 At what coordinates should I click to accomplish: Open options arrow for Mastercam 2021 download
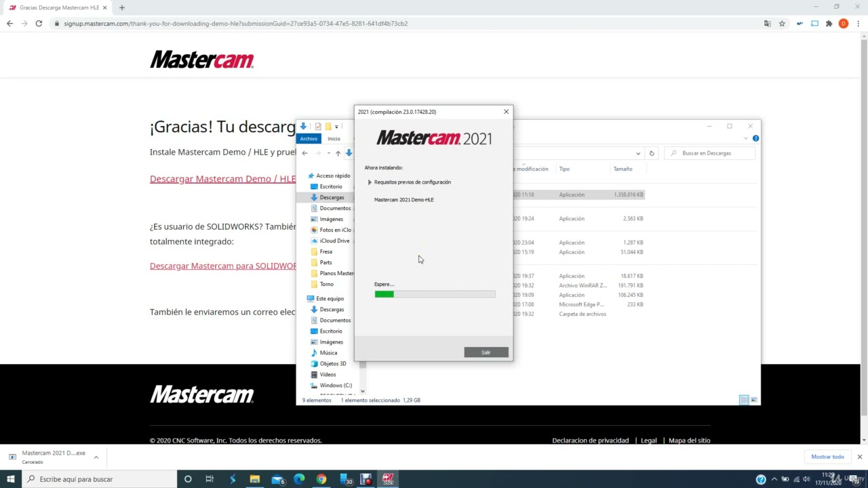click(96, 457)
